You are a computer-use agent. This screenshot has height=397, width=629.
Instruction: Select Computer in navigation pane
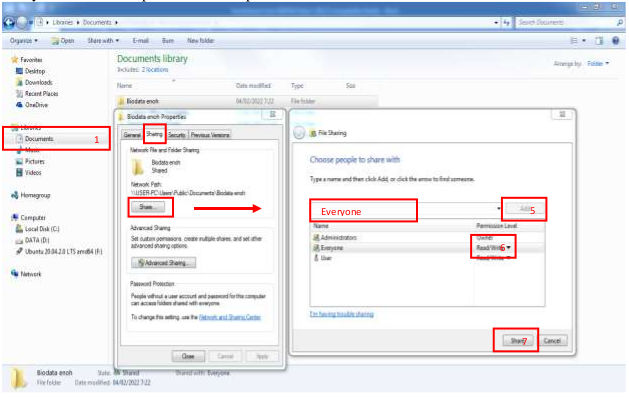(x=28, y=218)
